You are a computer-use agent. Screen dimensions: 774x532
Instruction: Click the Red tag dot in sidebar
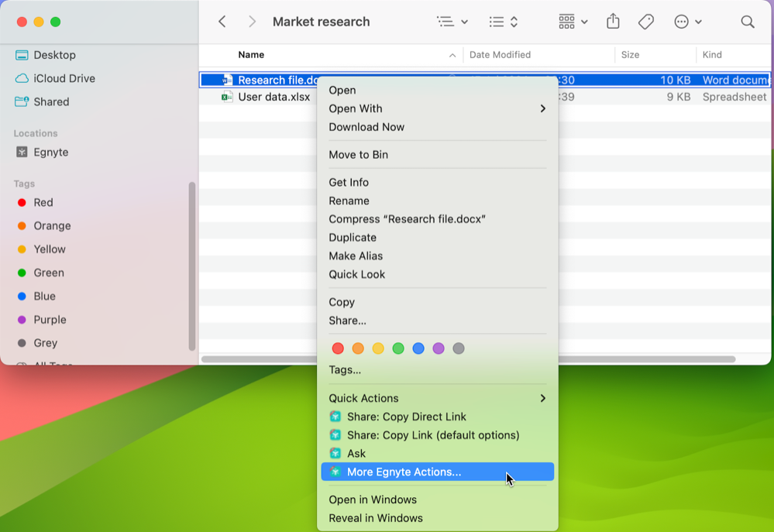pos(22,202)
